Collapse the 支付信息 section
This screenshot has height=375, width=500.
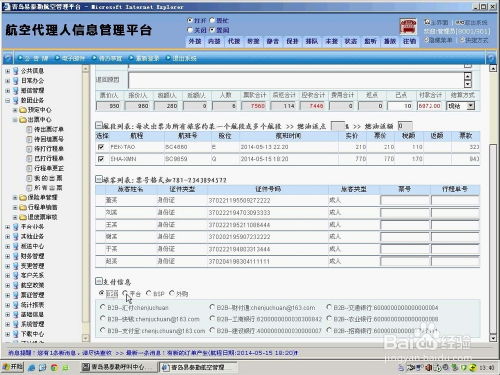[98, 281]
